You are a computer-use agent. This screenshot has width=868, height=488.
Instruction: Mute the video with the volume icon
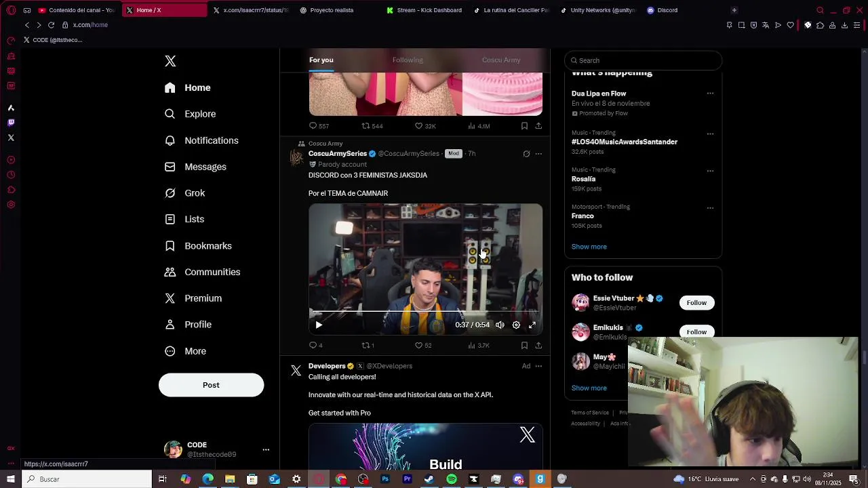click(x=500, y=325)
